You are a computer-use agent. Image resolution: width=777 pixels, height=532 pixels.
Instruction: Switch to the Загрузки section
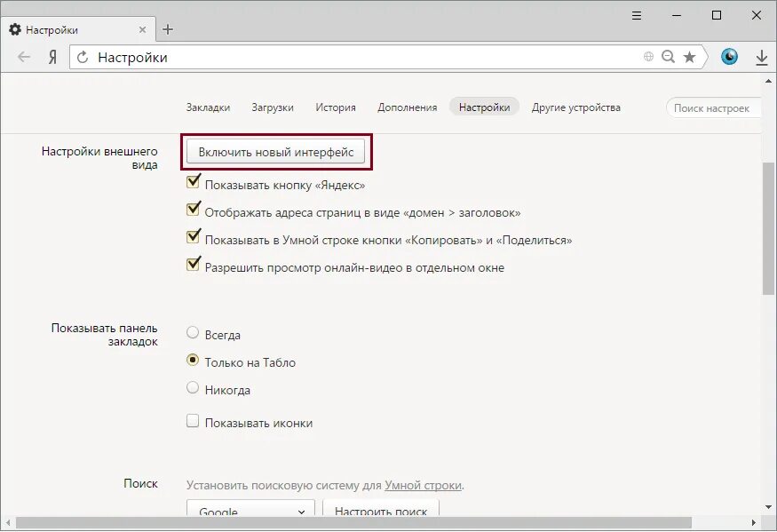273,107
